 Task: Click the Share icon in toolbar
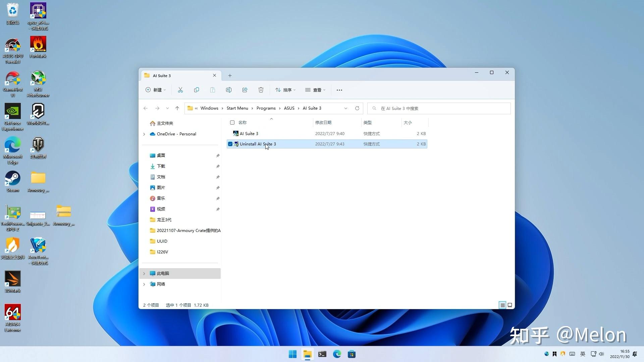click(245, 90)
